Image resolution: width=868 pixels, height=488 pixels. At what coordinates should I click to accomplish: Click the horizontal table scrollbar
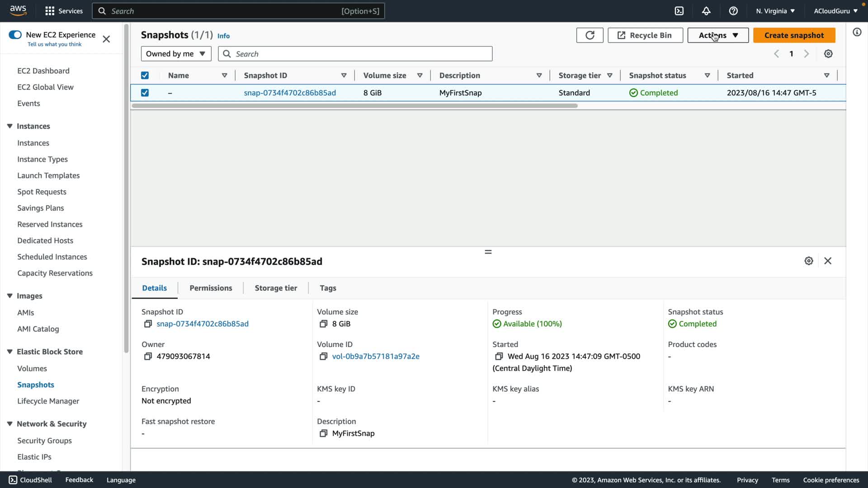pos(354,106)
